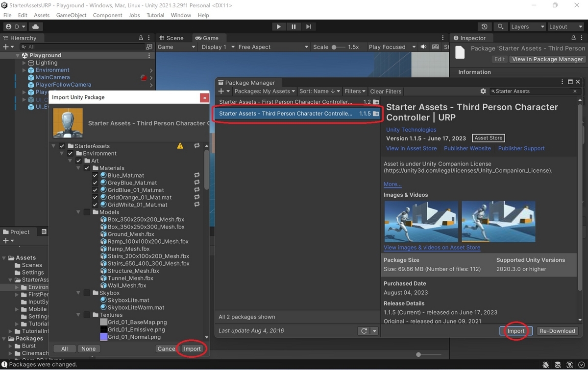588x370 pixels.
Task: Click the Step frame button
Action: tap(308, 27)
